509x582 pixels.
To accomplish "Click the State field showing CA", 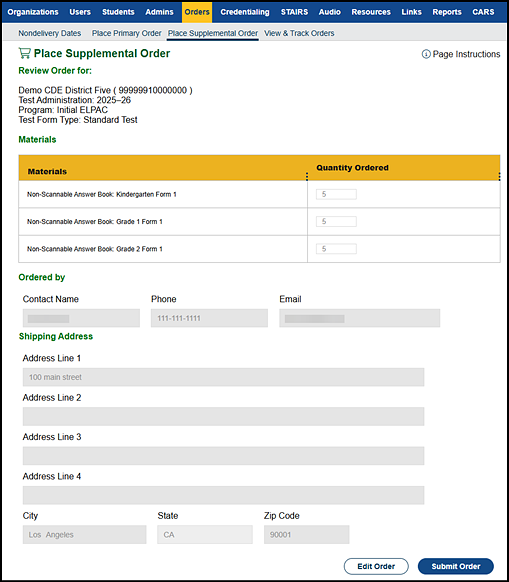I will [x=205, y=534].
